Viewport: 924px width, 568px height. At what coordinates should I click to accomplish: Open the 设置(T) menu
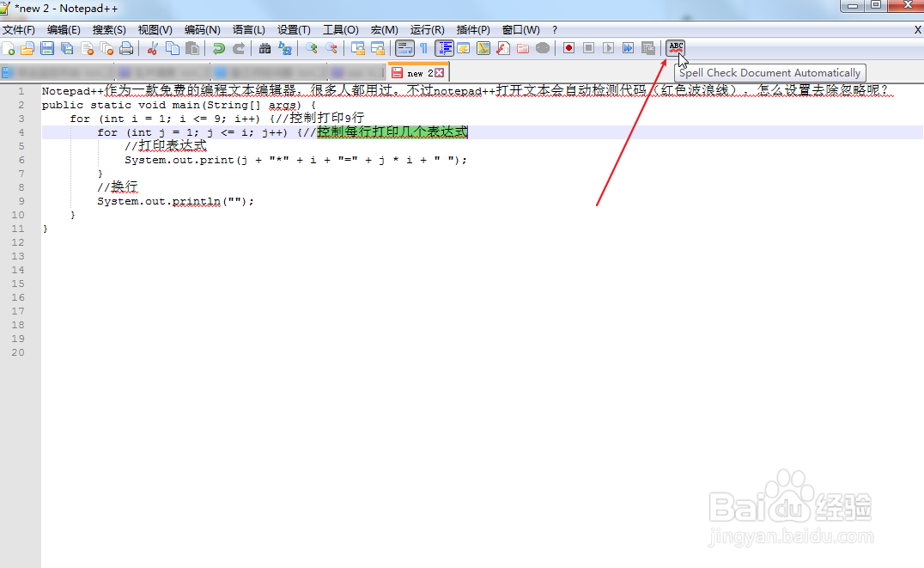pos(294,29)
